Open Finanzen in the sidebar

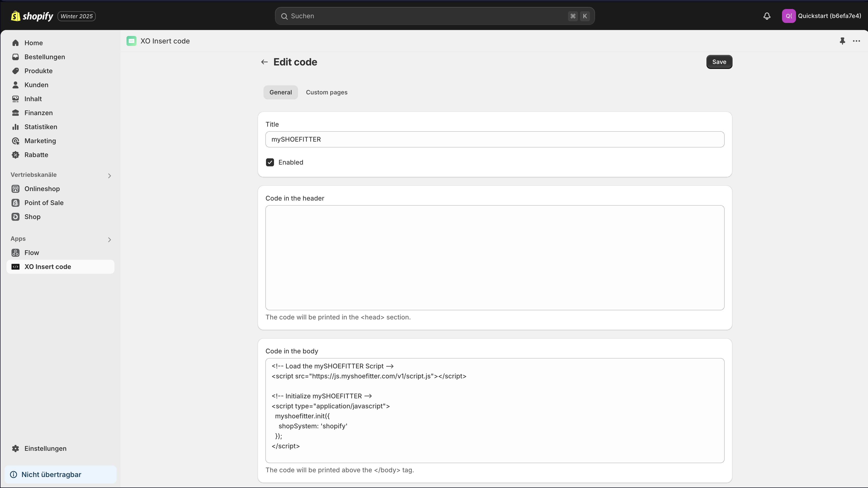point(60,113)
